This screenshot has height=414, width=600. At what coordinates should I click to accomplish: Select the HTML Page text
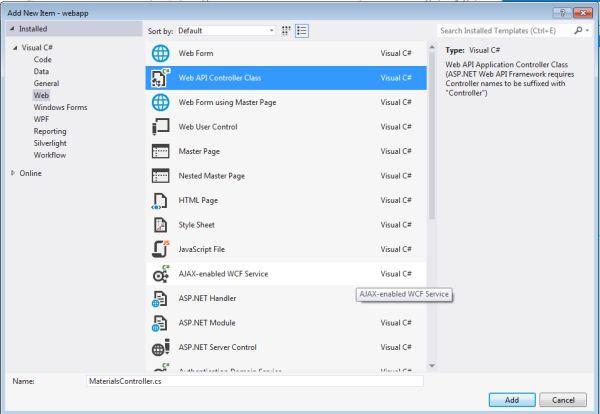pos(198,200)
